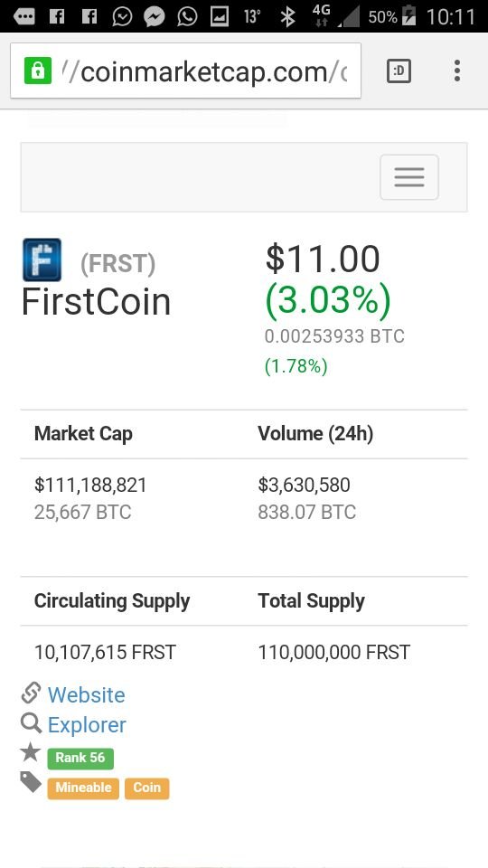Open Chrome's three-dot overflow menu
The image size is (488, 868).
click(457, 71)
